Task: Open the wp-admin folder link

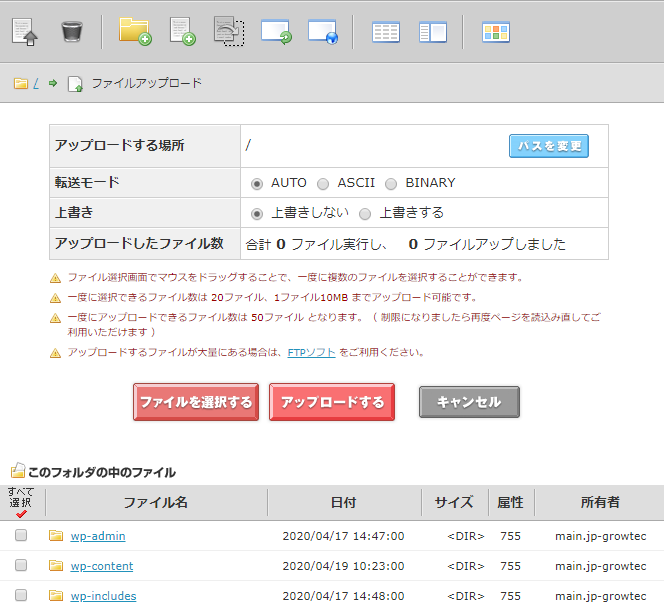Action: [x=98, y=536]
